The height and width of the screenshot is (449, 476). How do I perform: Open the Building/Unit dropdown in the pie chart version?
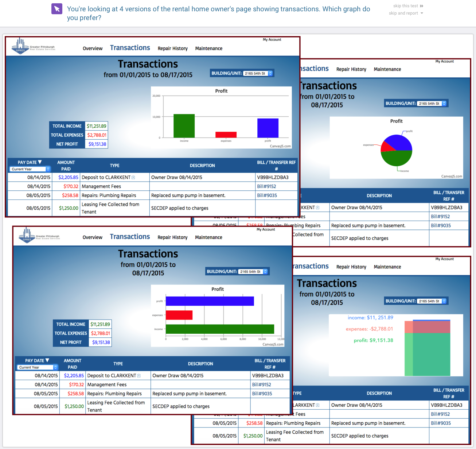(432, 104)
